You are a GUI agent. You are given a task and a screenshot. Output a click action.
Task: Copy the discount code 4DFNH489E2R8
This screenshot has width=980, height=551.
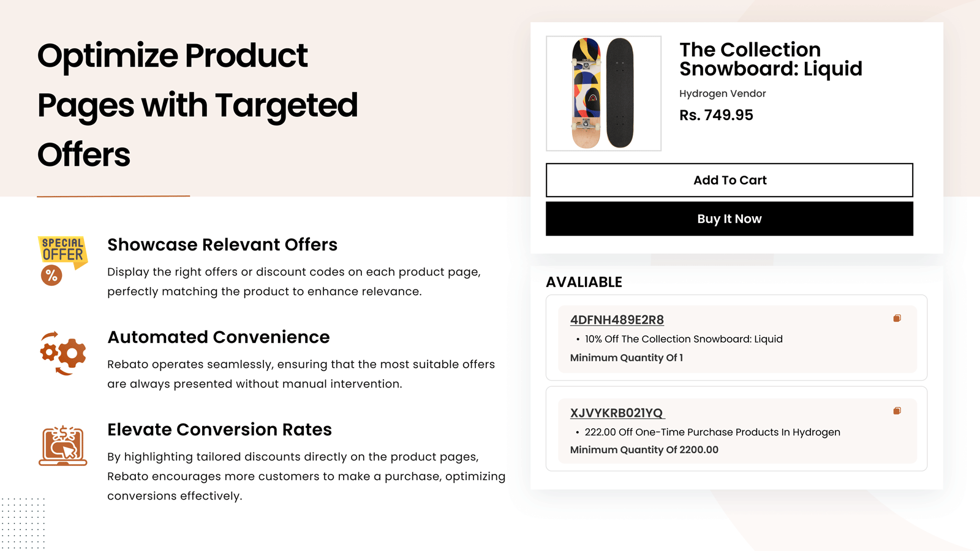[897, 318]
